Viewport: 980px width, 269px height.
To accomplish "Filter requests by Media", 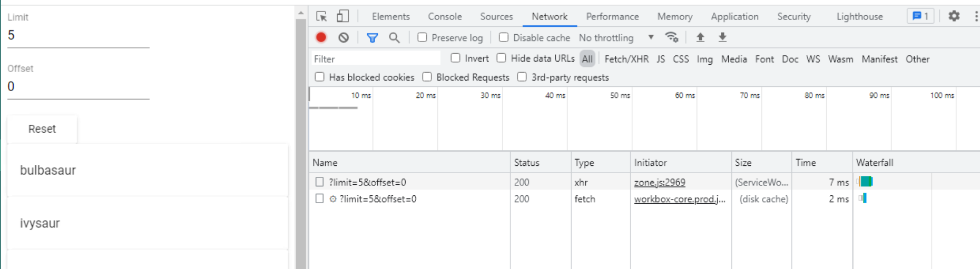I will (x=734, y=59).
